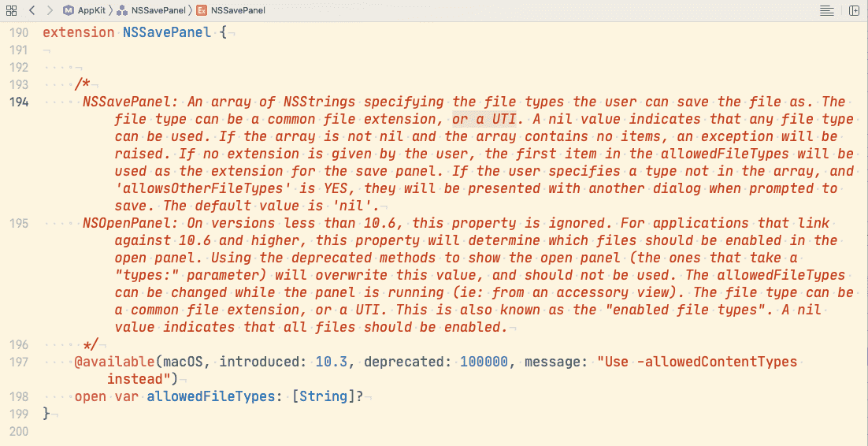This screenshot has height=446, width=868.
Task: Set breakpoint at line number 198
Action: [19, 396]
